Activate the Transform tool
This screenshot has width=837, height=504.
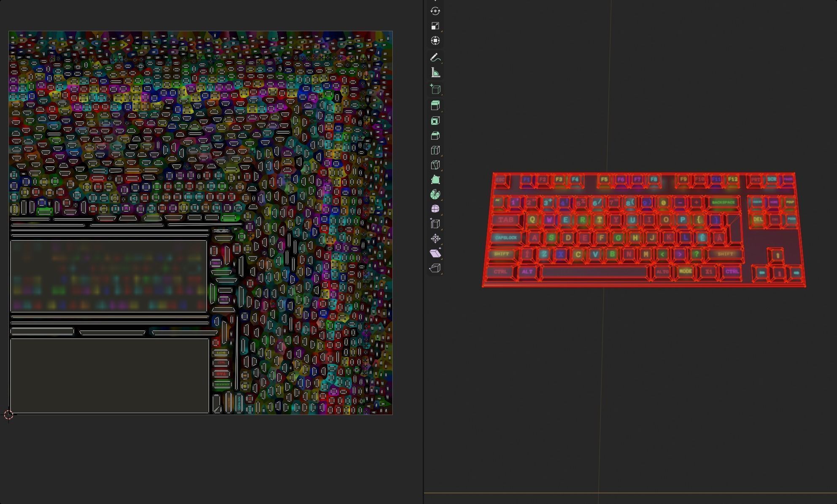coord(435,41)
